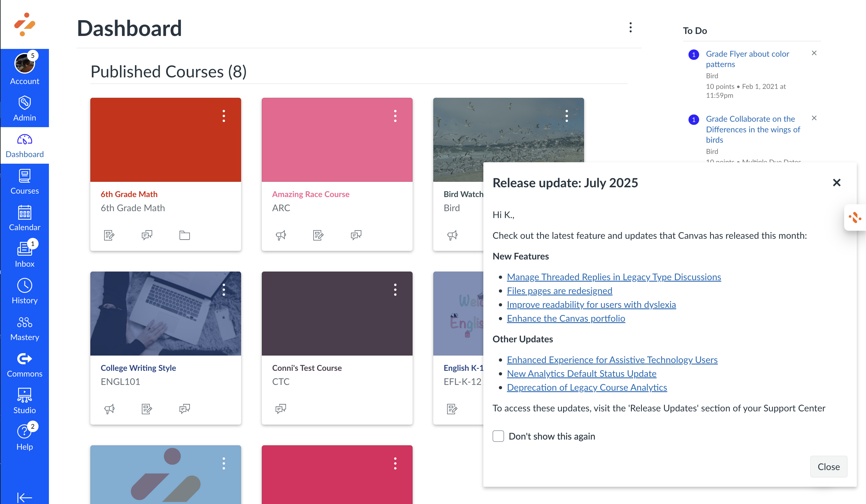Open 6th Grade Math card options menu
This screenshot has height=504, width=866.
(224, 116)
